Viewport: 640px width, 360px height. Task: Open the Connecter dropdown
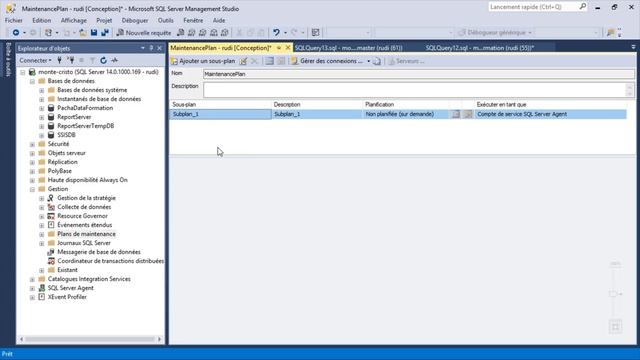36,60
